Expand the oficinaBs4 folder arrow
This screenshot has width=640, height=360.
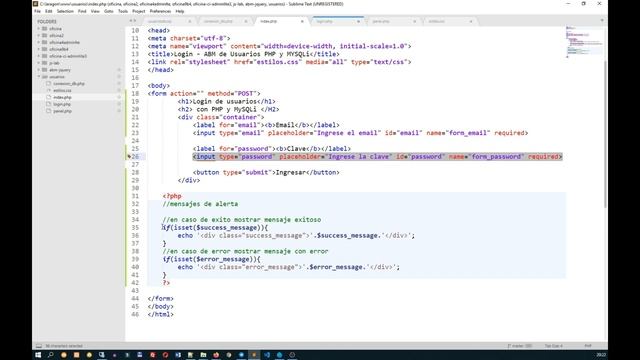(x=39, y=49)
